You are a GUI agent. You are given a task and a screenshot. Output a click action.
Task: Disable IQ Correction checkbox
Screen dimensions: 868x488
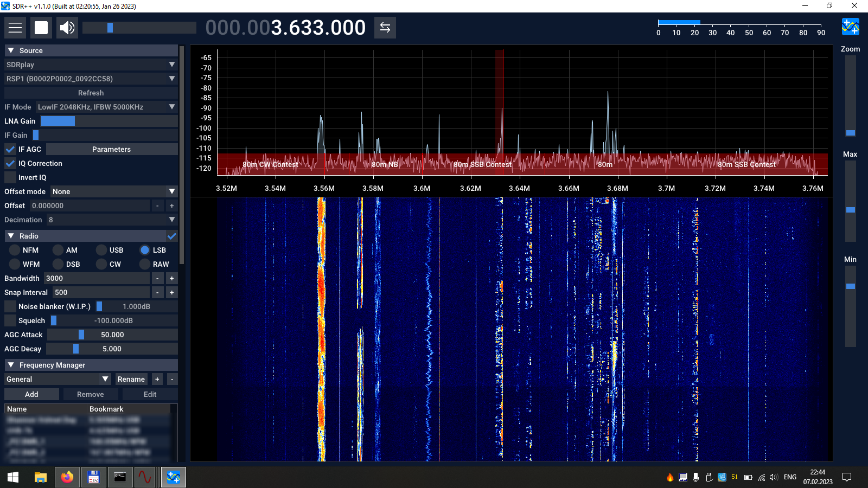tap(10, 163)
